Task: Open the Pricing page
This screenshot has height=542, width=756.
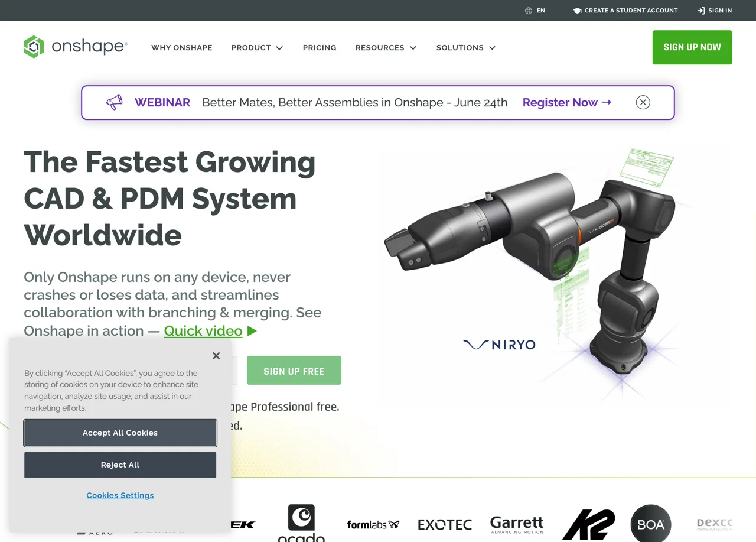Action: click(320, 47)
